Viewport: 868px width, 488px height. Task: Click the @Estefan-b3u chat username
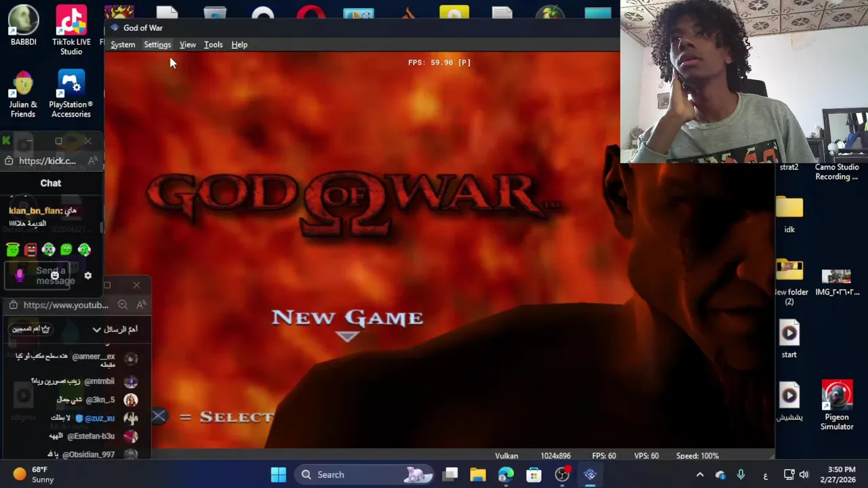[91, 436]
